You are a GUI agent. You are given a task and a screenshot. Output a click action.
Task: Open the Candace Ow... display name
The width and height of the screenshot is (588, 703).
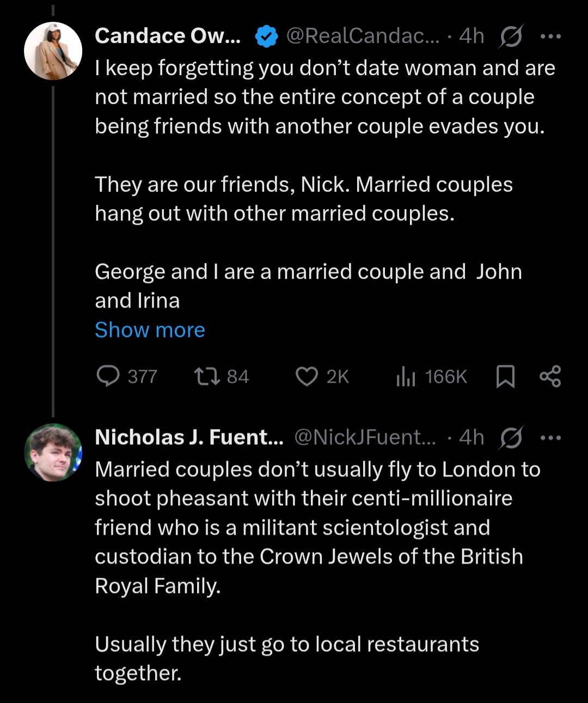[x=168, y=36]
